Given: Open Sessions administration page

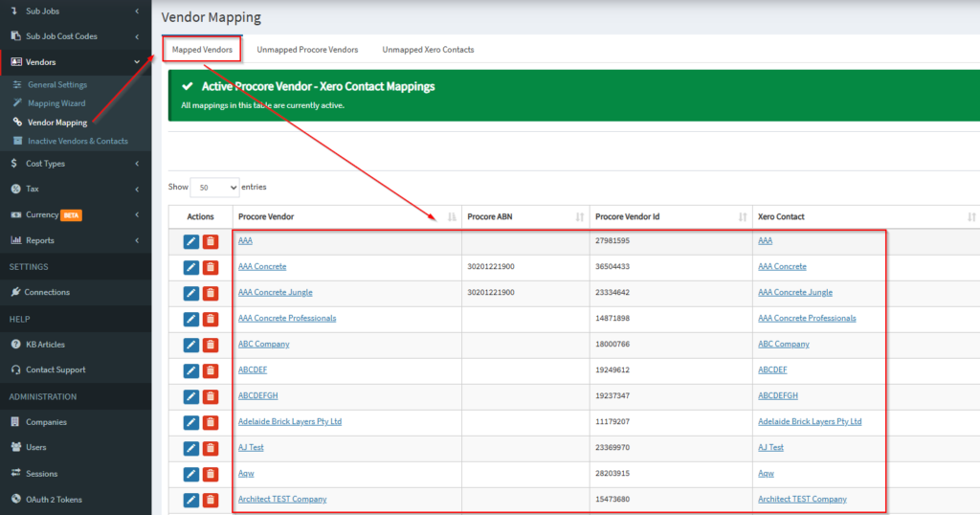Looking at the screenshot, I should (41, 474).
